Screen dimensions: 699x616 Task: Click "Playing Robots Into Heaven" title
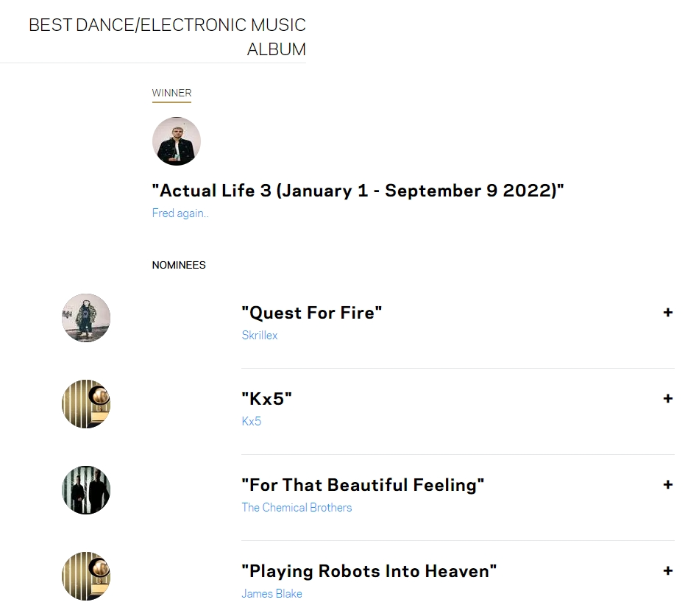369,571
